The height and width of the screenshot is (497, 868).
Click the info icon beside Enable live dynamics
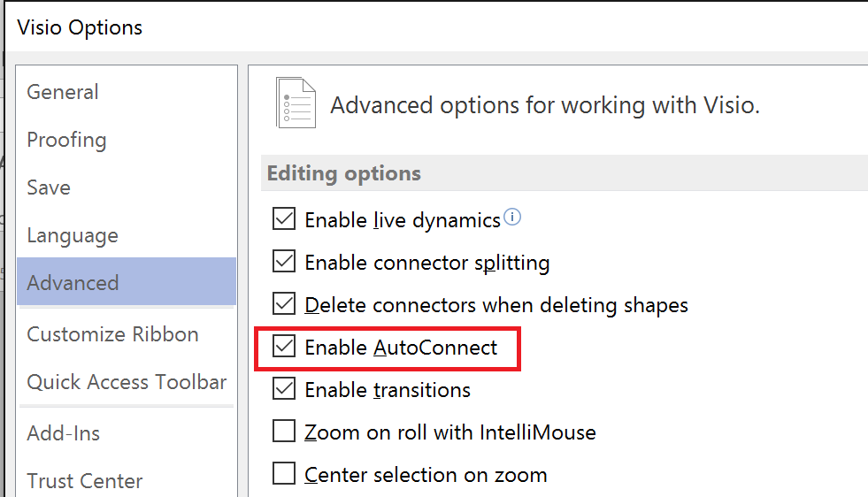[x=512, y=217]
